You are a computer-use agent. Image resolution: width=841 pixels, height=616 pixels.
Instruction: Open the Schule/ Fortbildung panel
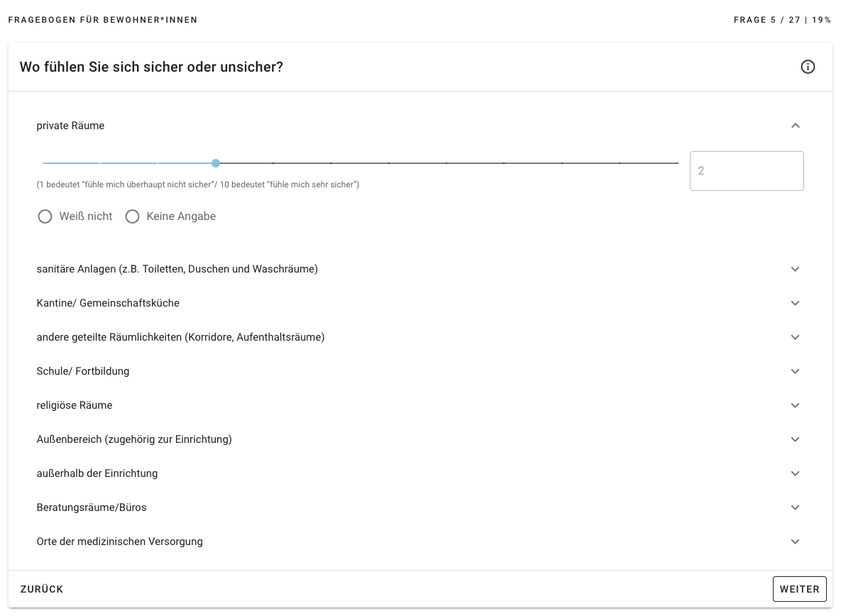pos(795,371)
